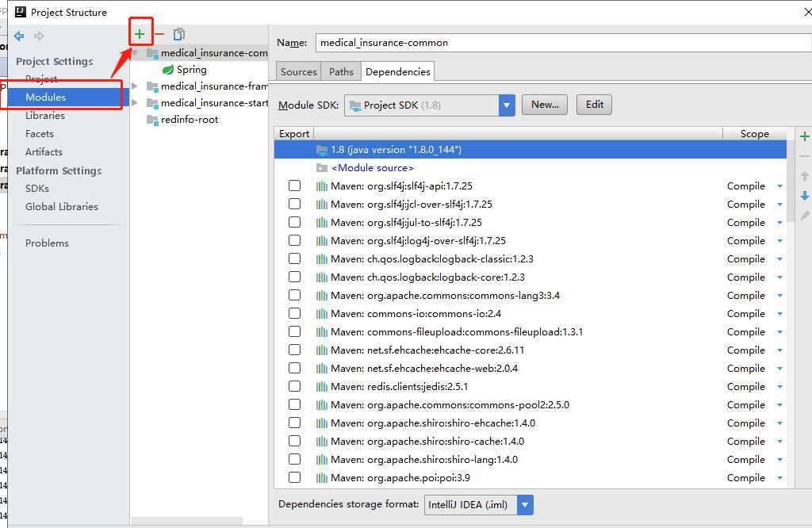
Task: Click the dependencies list vertical scrollbar
Action: tap(791, 182)
